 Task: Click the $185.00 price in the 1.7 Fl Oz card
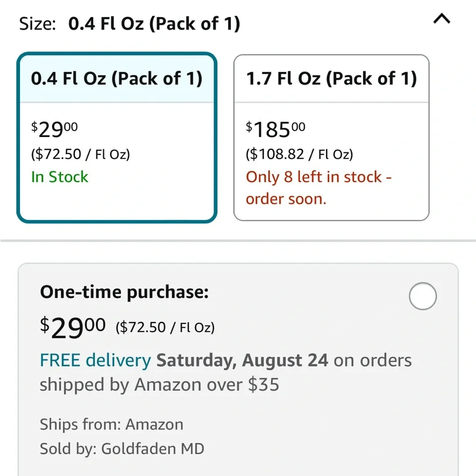(x=275, y=129)
